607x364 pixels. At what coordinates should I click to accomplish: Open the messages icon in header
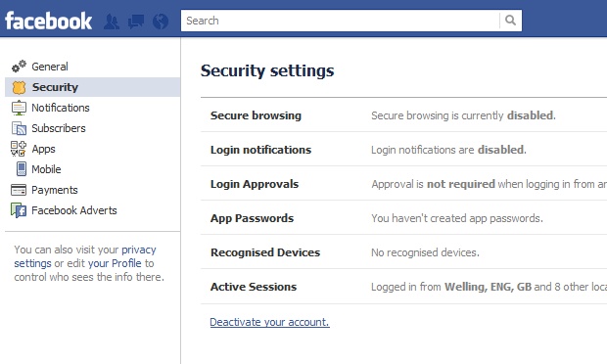[136, 22]
